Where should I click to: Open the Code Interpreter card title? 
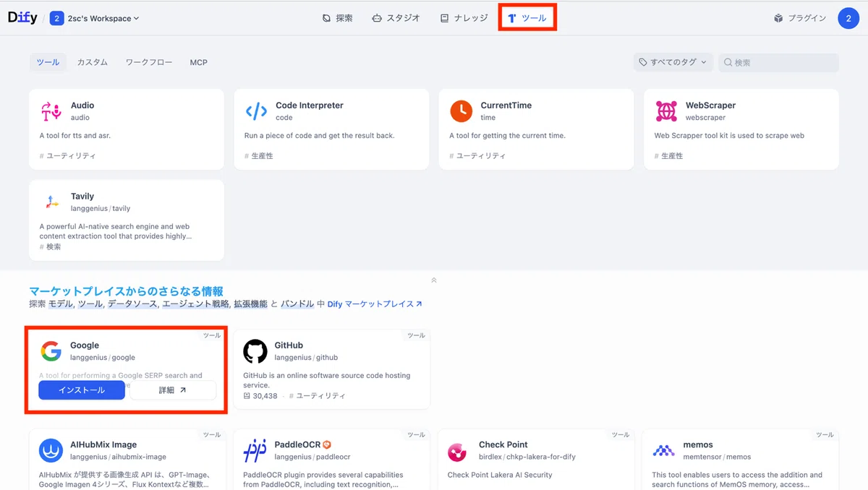(310, 106)
